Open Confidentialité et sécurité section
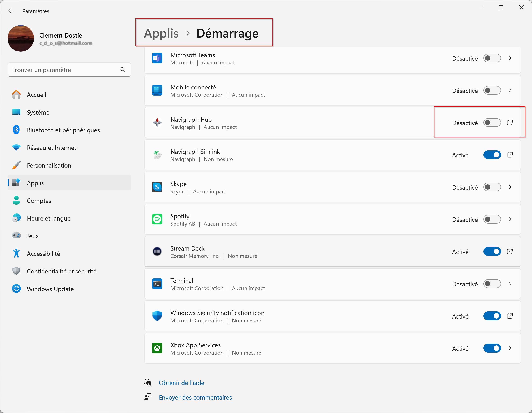532x413 pixels. coord(69,271)
